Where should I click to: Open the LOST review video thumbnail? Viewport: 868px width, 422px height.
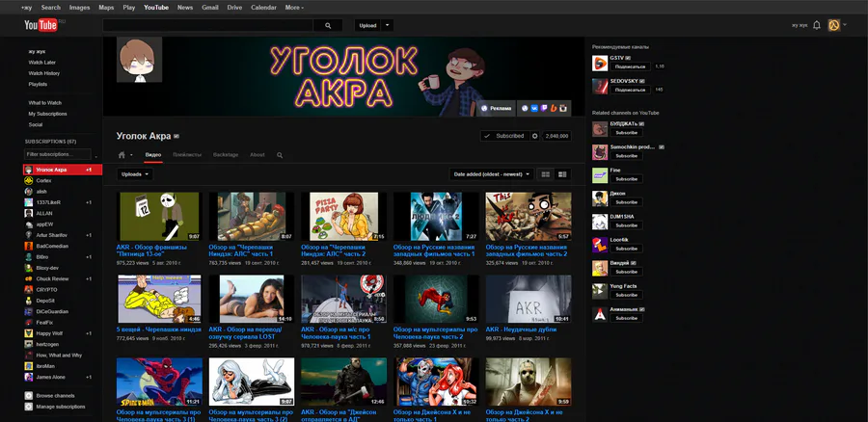tap(252, 300)
